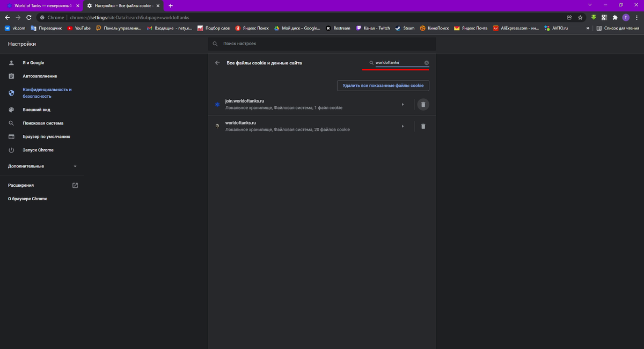
Task: Close the Настройки settings tab
Action: [x=158, y=5]
